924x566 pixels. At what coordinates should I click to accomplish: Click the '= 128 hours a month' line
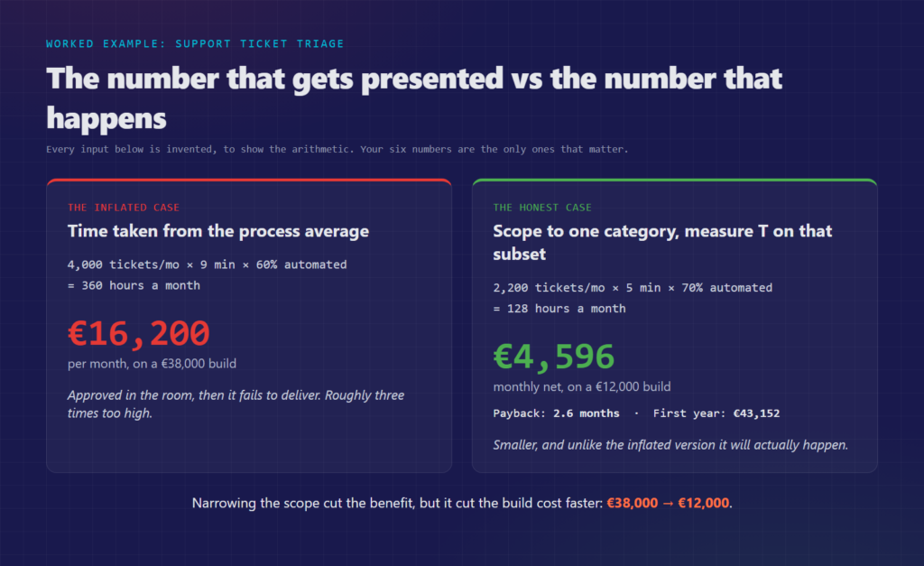click(559, 309)
